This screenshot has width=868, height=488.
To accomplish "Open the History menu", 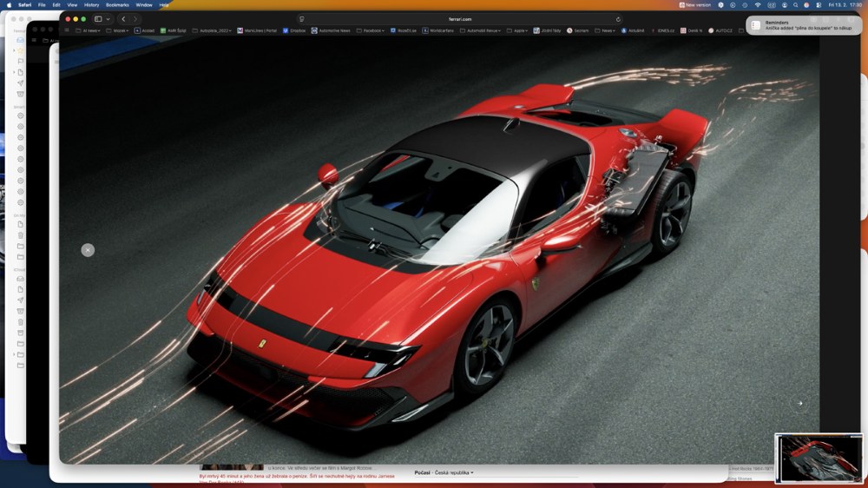I will [91, 5].
